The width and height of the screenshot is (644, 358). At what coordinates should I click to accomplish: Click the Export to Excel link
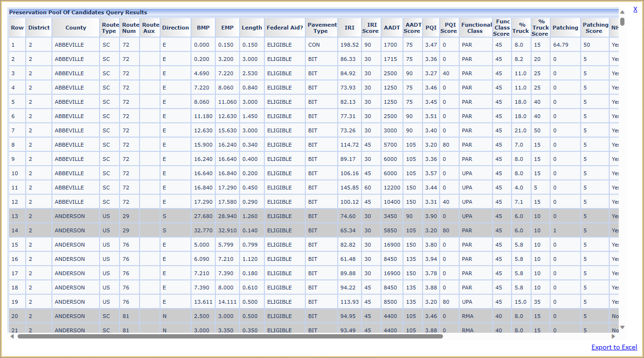pyautogui.click(x=614, y=347)
